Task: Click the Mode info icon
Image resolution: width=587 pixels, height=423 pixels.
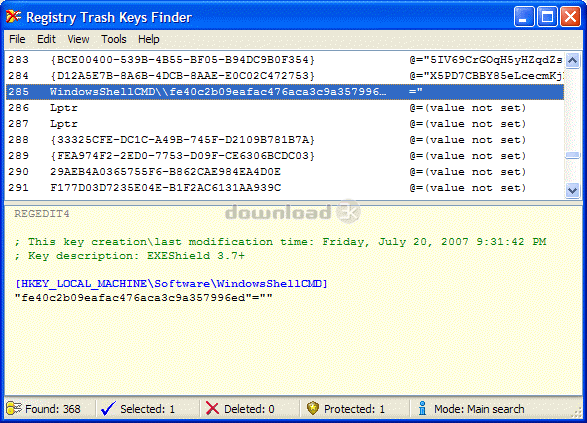Action: click(x=422, y=408)
